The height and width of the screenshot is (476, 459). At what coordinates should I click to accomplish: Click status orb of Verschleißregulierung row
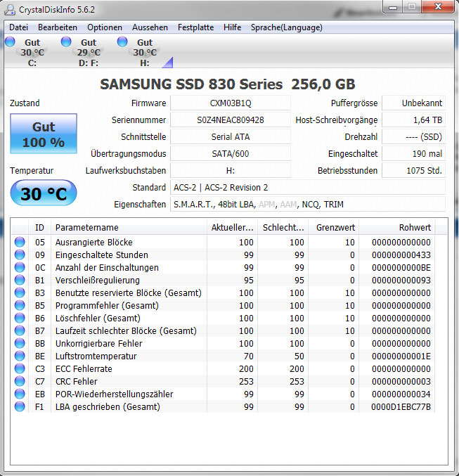20,280
